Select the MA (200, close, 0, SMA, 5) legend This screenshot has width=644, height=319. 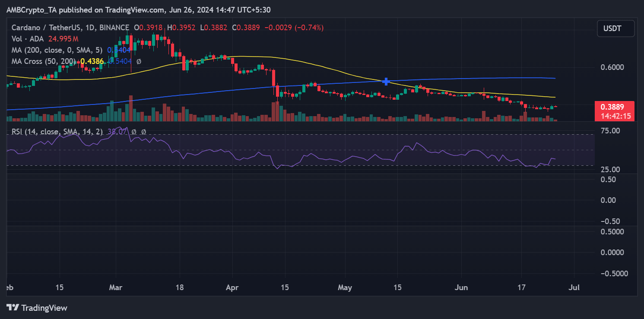tap(57, 50)
